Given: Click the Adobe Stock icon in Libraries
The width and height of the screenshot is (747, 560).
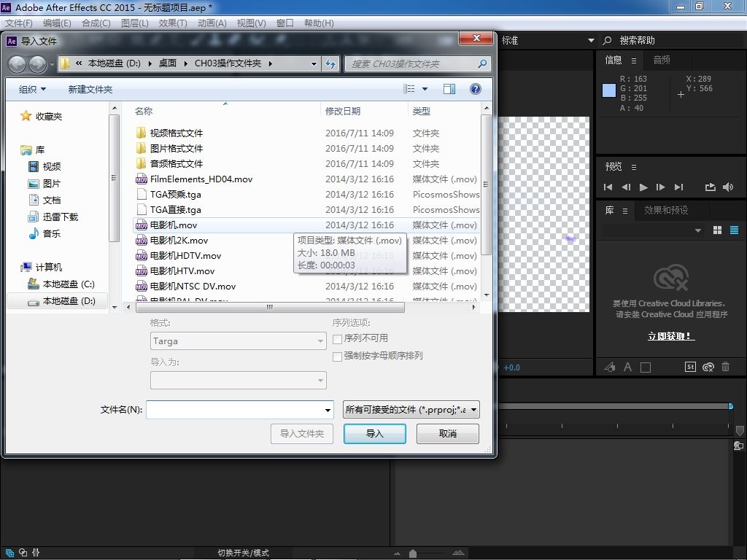Looking at the screenshot, I should (x=690, y=367).
